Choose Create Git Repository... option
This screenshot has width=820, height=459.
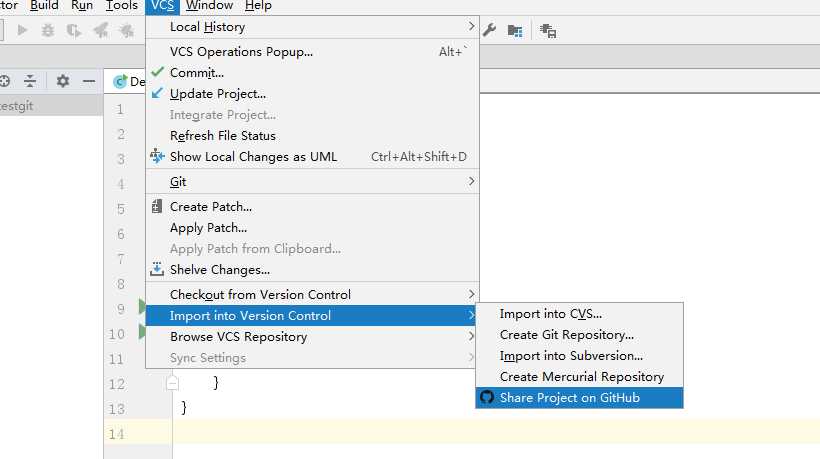579,335
